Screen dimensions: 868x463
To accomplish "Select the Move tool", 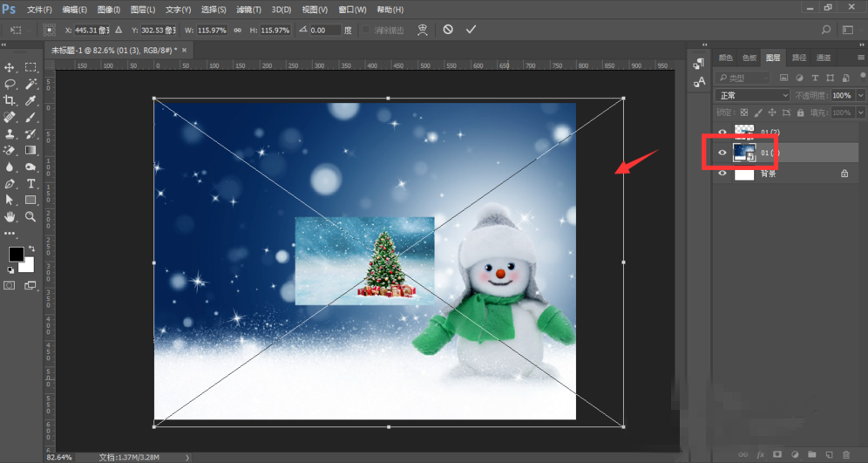I will [x=10, y=67].
